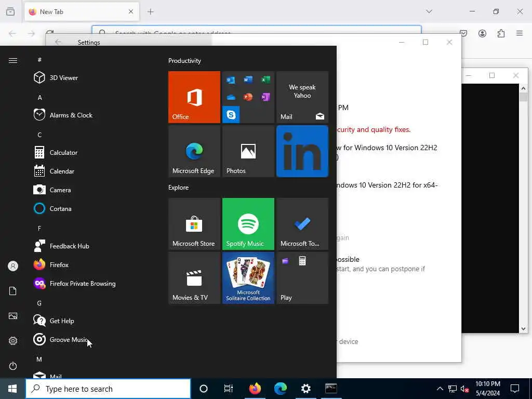This screenshot has height=399, width=532.
Task: Open Microsoft Edge from the taskbar
Action: [x=280, y=389]
